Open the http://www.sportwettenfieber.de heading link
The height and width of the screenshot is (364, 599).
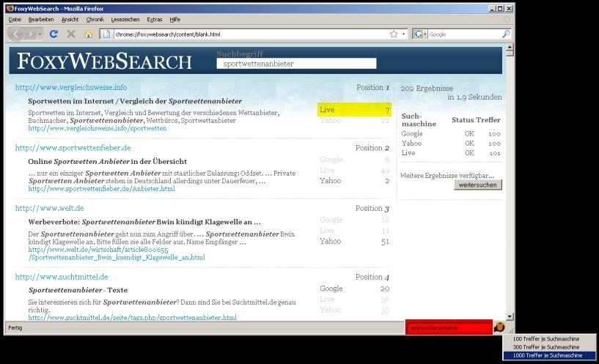(73, 148)
